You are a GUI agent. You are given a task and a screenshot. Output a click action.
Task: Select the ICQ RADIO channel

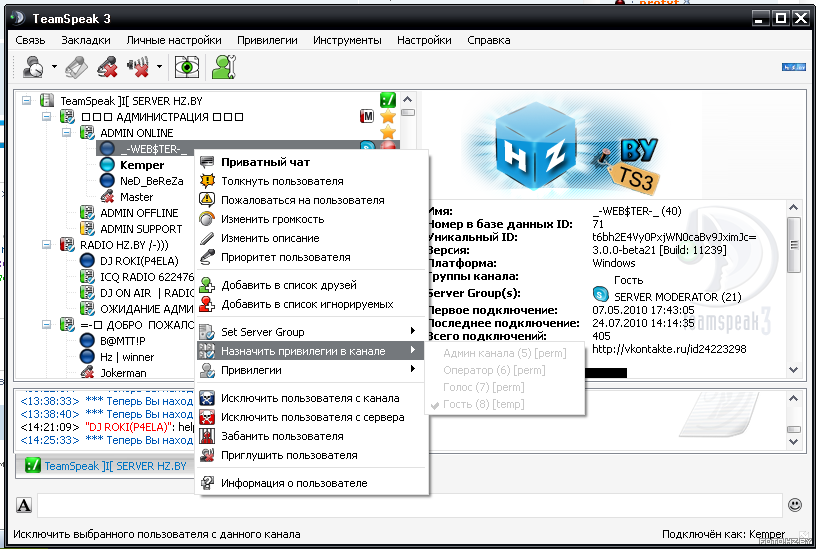pyautogui.click(x=147, y=277)
